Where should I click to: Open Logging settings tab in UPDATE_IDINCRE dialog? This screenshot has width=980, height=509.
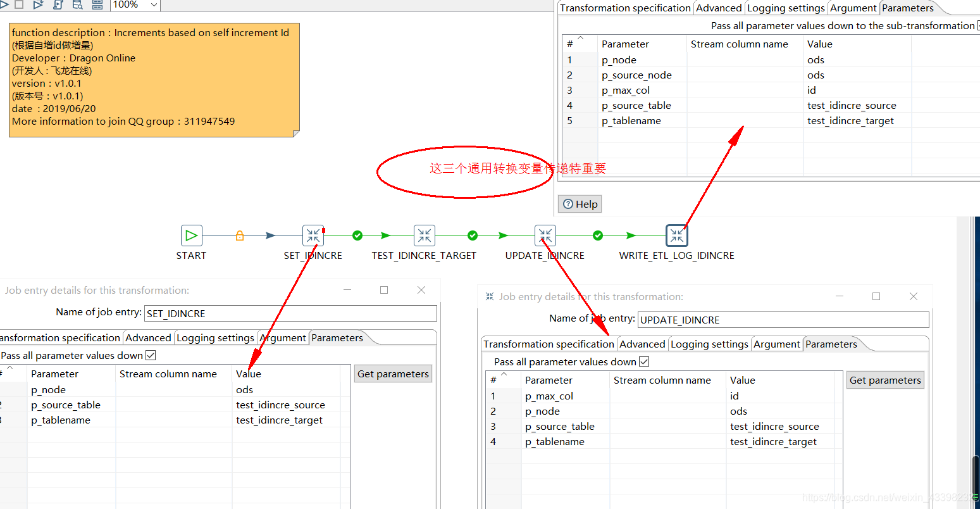[709, 344]
